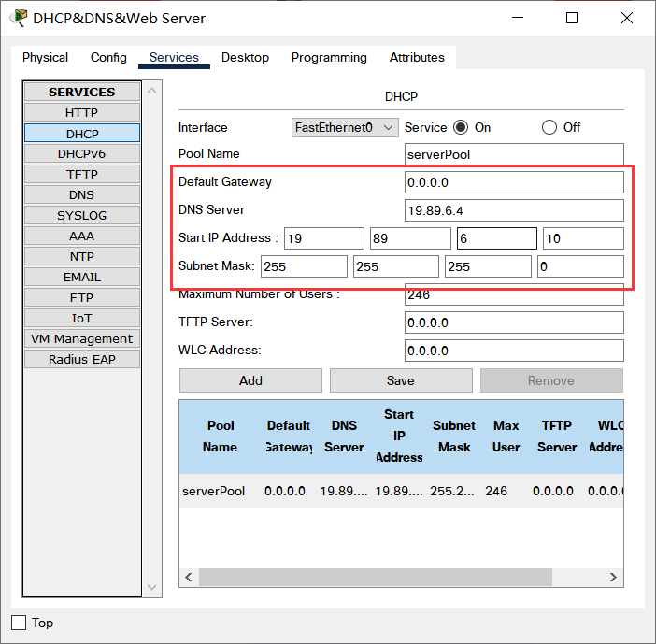Turn the DHCP service Off
Viewport: 656px width, 644px height.
click(549, 127)
